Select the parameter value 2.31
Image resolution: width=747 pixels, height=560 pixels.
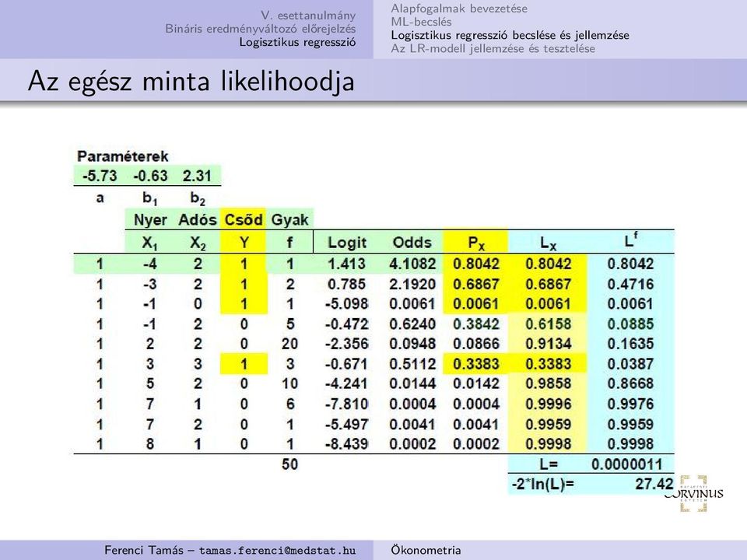tap(197, 176)
